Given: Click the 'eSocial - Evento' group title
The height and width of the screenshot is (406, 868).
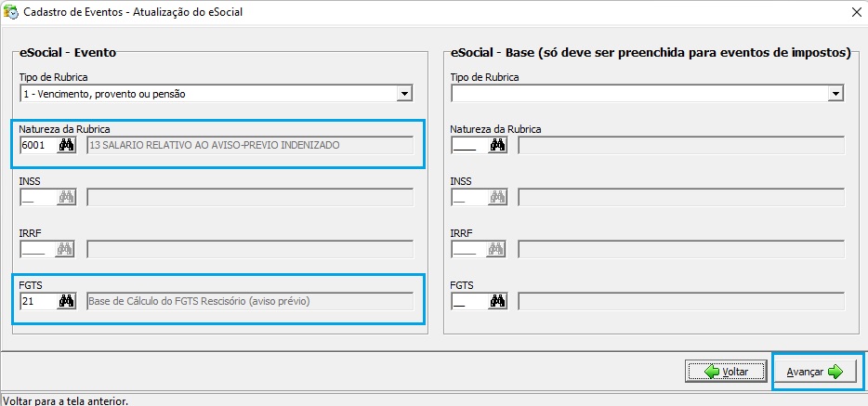Looking at the screenshot, I should [x=68, y=53].
